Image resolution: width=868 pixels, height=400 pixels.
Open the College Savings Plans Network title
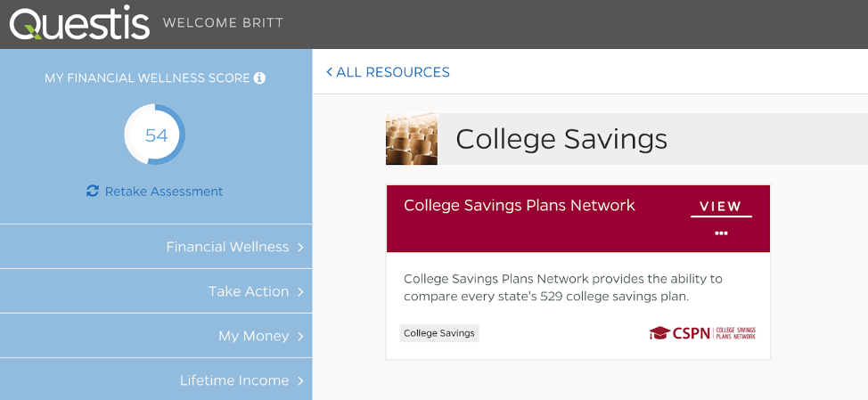click(x=520, y=206)
